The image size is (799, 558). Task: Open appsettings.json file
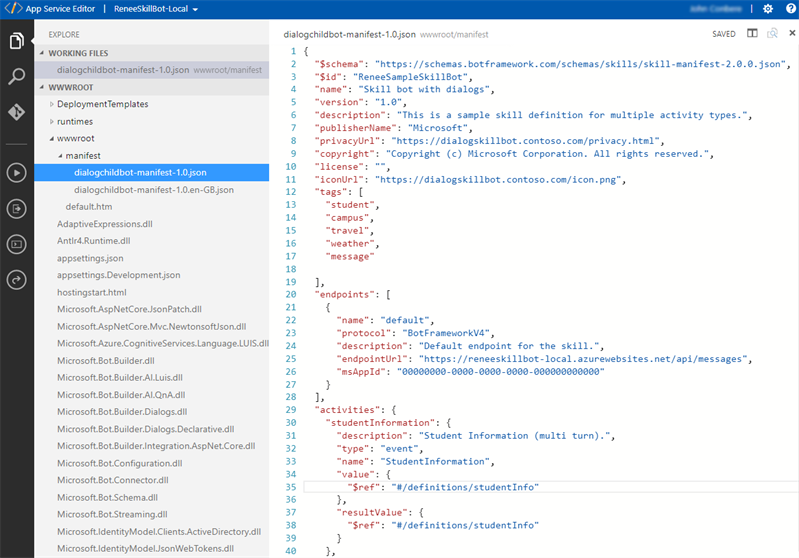tap(90, 257)
